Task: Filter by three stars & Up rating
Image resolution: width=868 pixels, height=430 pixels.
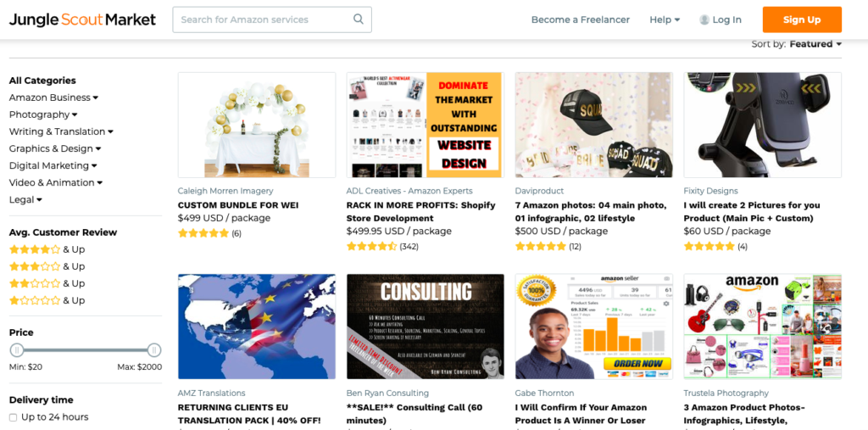Action: (47, 266)
